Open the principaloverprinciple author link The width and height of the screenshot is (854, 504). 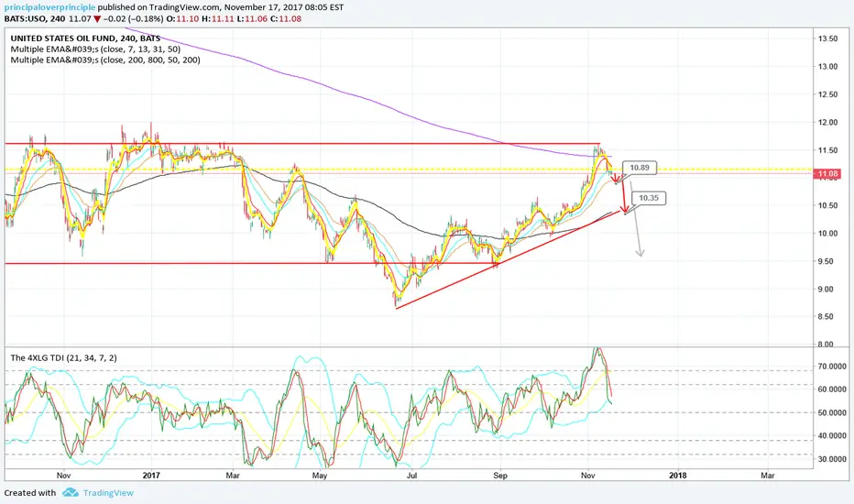point(49,7)
